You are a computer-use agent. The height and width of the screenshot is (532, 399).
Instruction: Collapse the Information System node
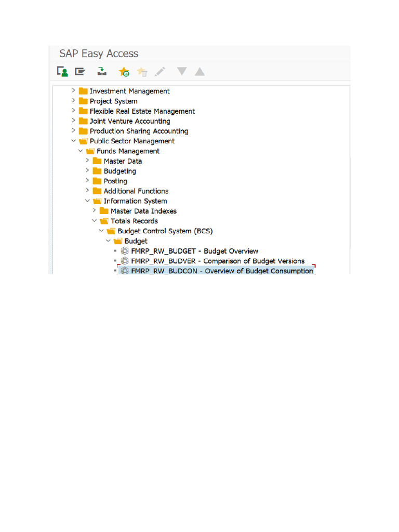(87, 201)
